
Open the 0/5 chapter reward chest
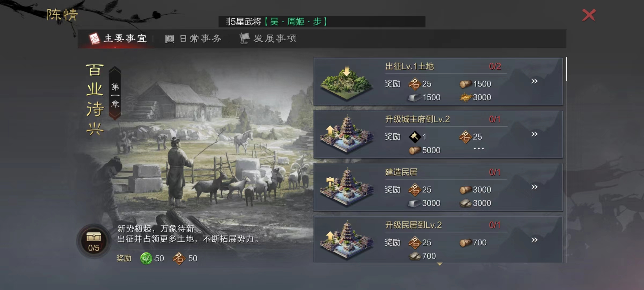click(94, 241)
